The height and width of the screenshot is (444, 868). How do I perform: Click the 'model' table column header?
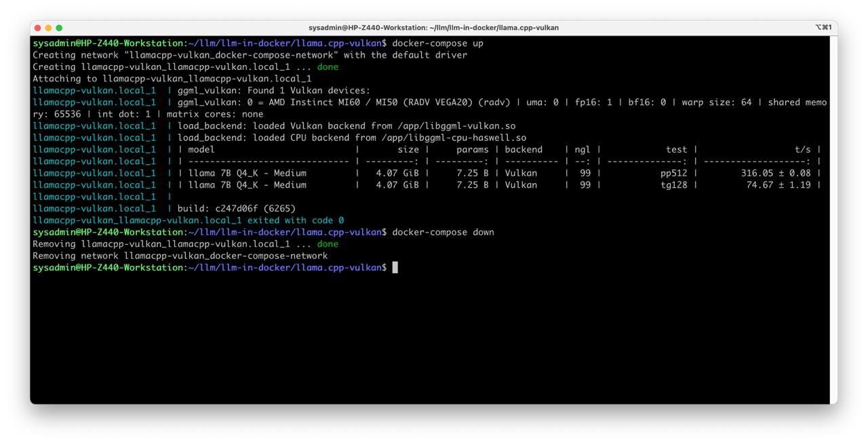coord(201,150)
